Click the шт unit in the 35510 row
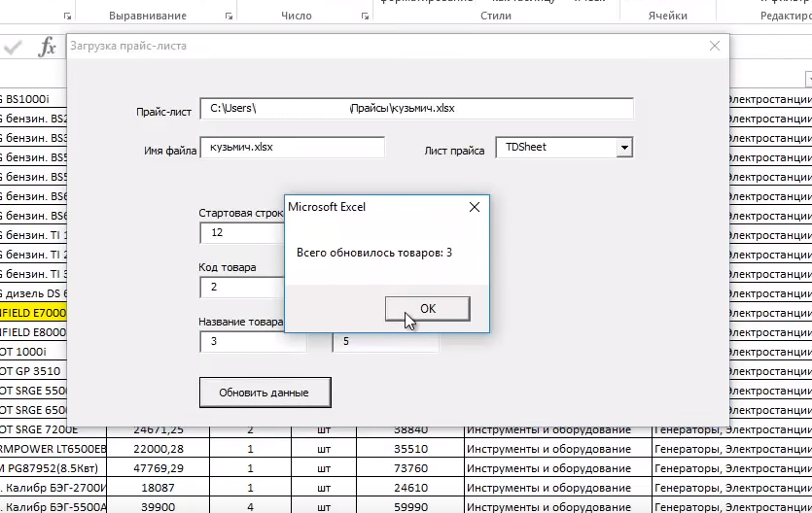Viewport: 812px width, 513px height. click(x=324, y=449)
